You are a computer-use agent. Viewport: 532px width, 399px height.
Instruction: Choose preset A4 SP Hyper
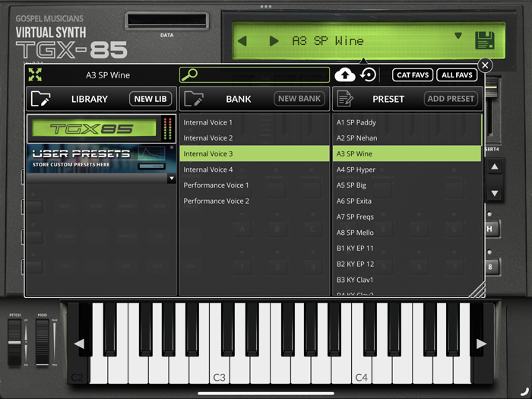[407, 169]
